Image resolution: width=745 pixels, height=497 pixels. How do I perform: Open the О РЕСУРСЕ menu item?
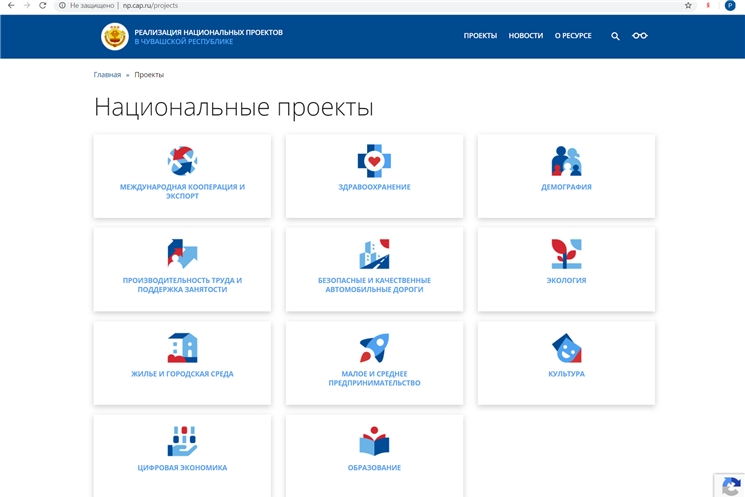(573, 36)
